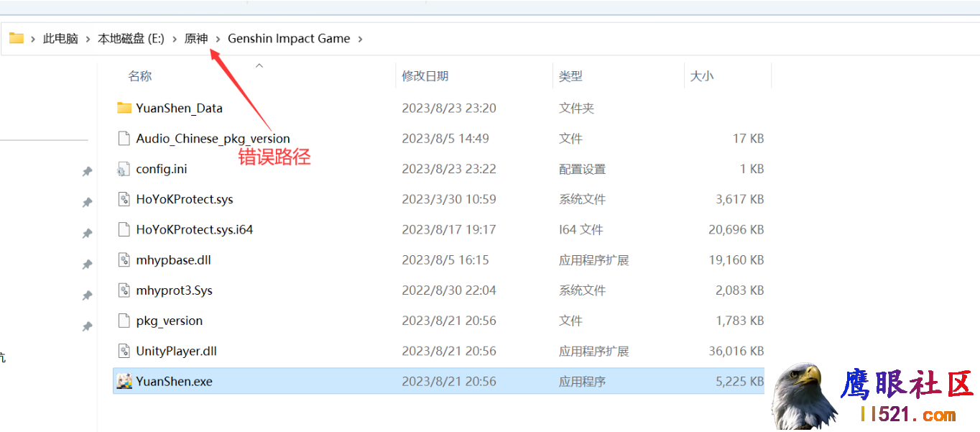This screenshot has height=432, width=980.
Task: Click the mhypbase.dll file icon
Action: tap(124, 259)
